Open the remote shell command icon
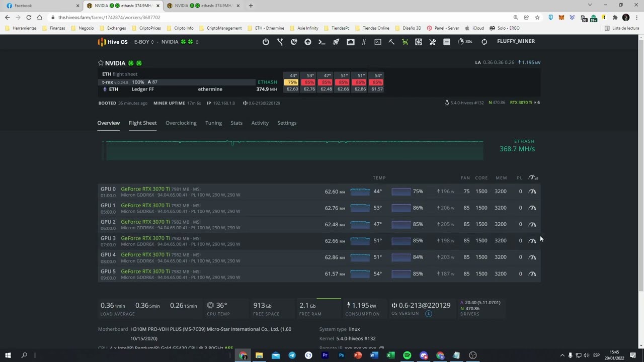The image size is (644, 362). 322,42
